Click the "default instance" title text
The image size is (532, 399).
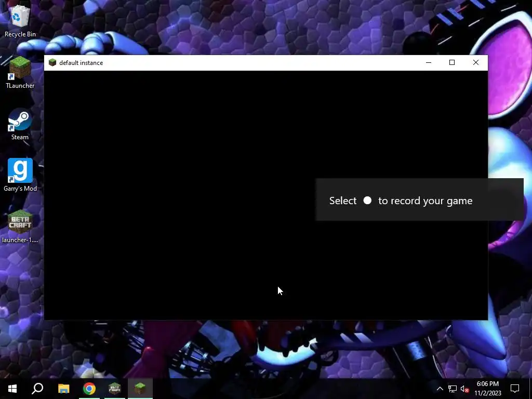point(81,63)
